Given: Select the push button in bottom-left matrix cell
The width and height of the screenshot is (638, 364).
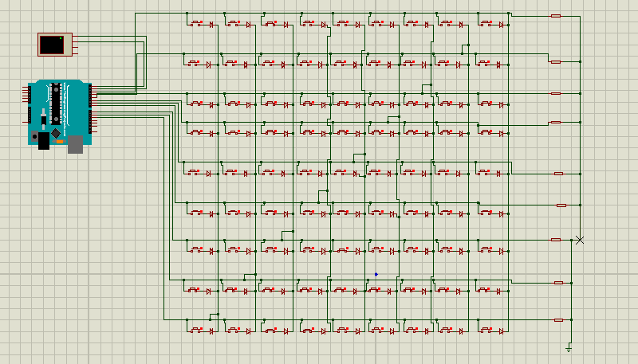Looking at the screenshot, I should tap(196, 331).
